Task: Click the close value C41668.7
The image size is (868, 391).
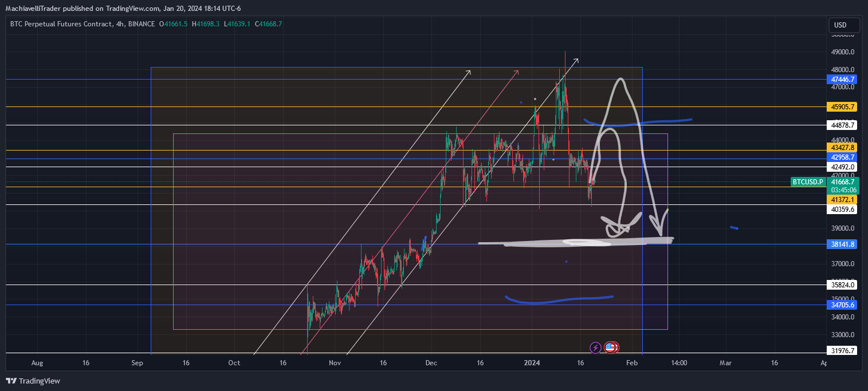Action: point(268,23)
